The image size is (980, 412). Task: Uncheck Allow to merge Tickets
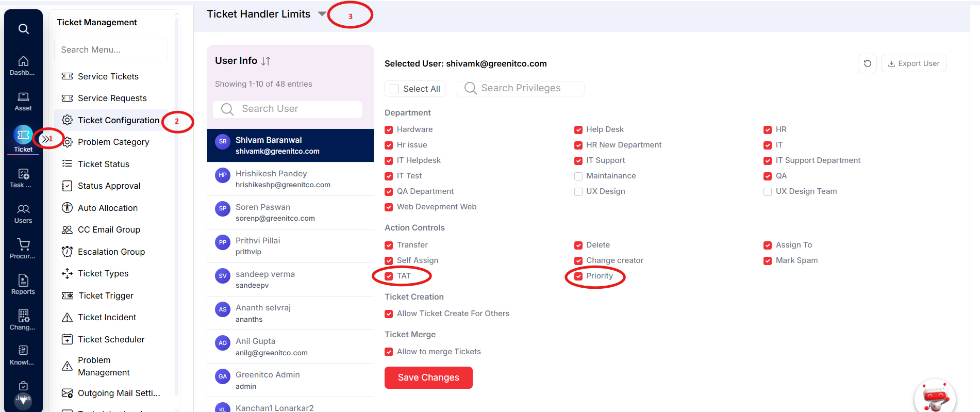[389, 352]
